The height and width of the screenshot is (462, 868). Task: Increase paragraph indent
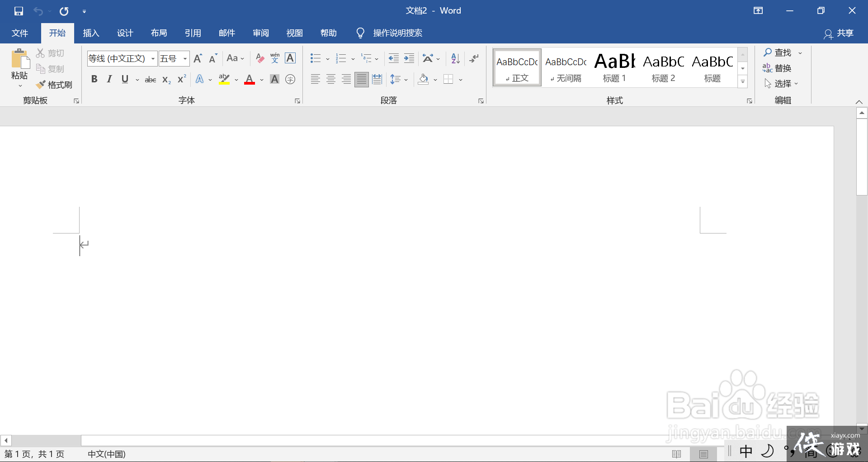(409, 58)
